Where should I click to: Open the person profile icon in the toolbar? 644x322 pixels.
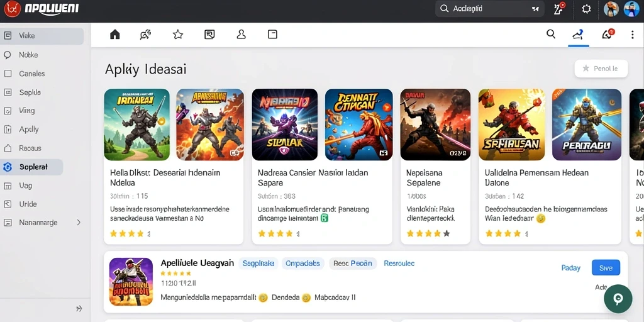click(x=241, y=35)
